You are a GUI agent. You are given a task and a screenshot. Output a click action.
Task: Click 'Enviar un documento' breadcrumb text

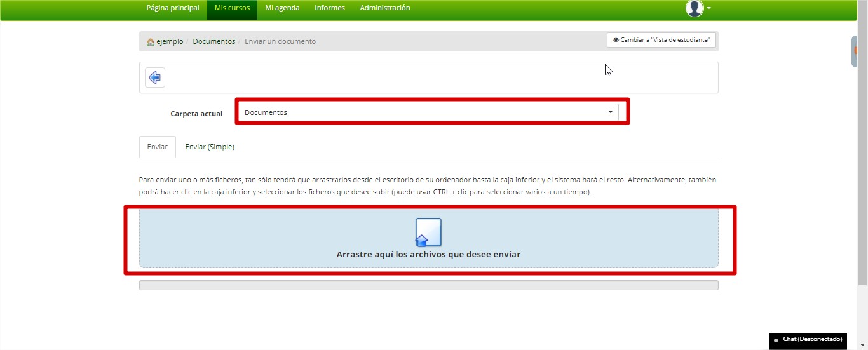click(280, 41)
